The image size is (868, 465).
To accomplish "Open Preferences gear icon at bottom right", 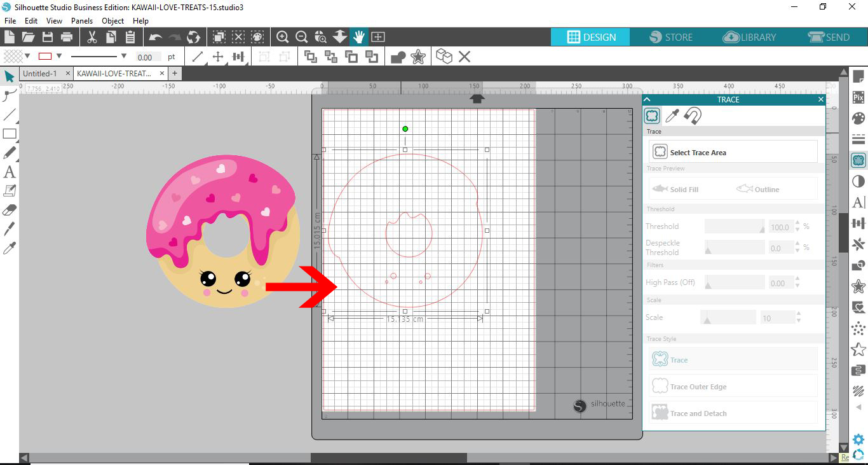I will point(858,440).
